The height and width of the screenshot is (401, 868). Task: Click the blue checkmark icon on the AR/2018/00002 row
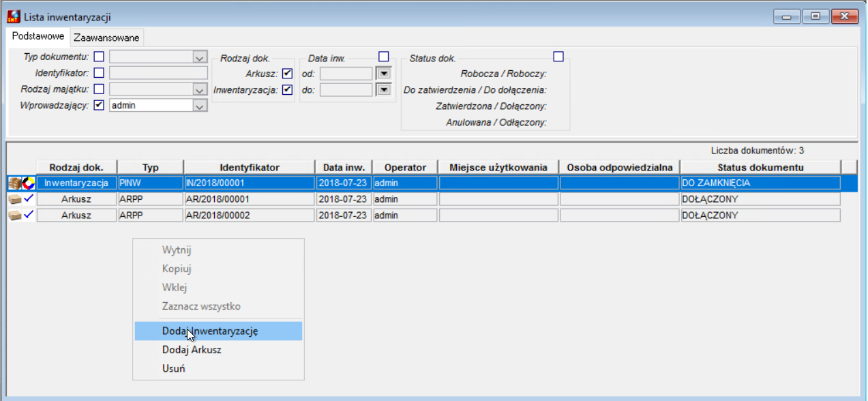(x=29, y=214)
